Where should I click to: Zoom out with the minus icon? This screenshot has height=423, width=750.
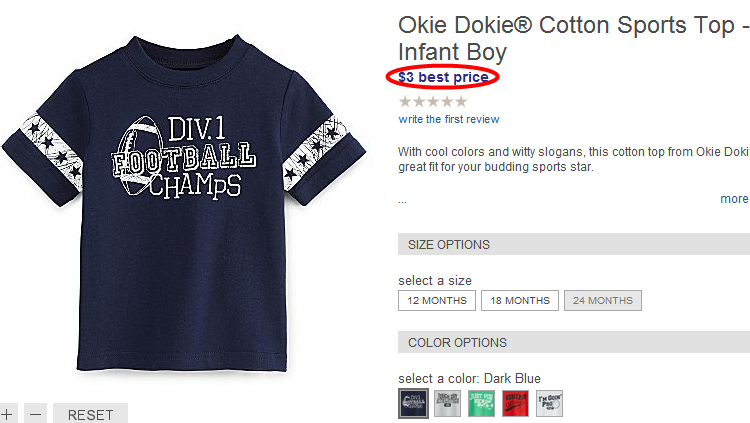(x=35, y=413)
